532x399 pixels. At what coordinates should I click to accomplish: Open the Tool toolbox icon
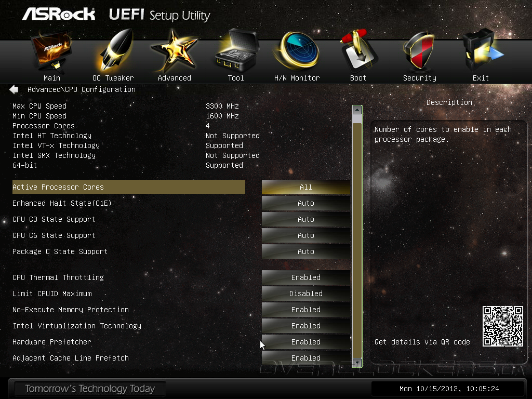tap(236, 50)
